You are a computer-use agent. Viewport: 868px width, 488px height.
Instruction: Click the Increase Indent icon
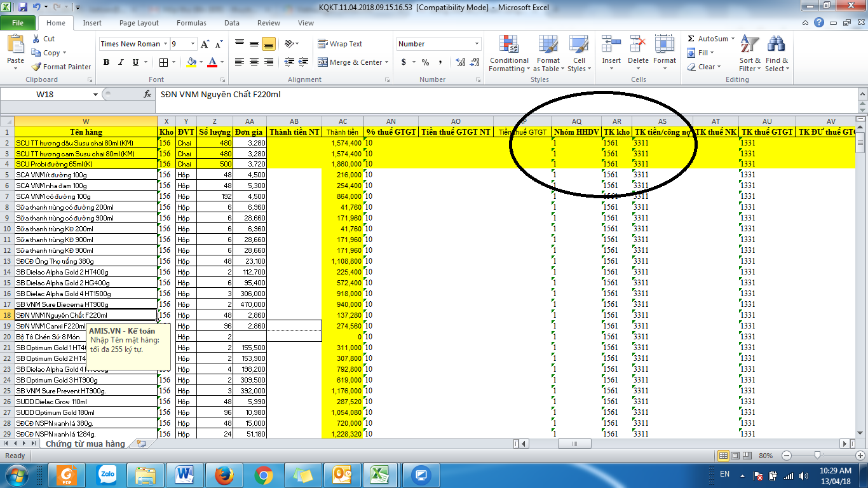[304, 62]
